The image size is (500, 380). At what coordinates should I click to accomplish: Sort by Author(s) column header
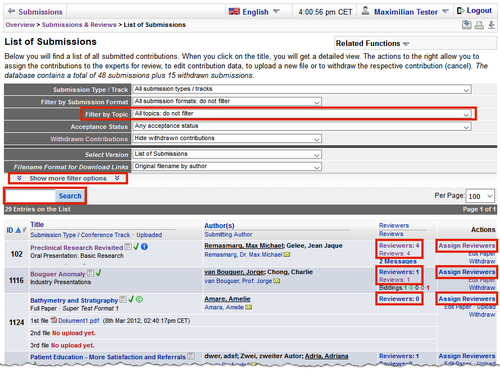coord(219,226)
